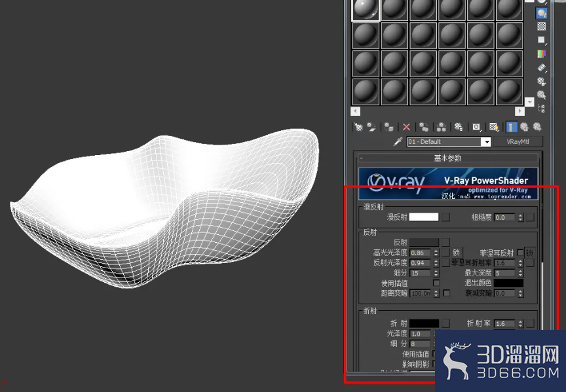Click the VRayMtl material type button
Screen dimensions: 566x392
tap(518, 142)
